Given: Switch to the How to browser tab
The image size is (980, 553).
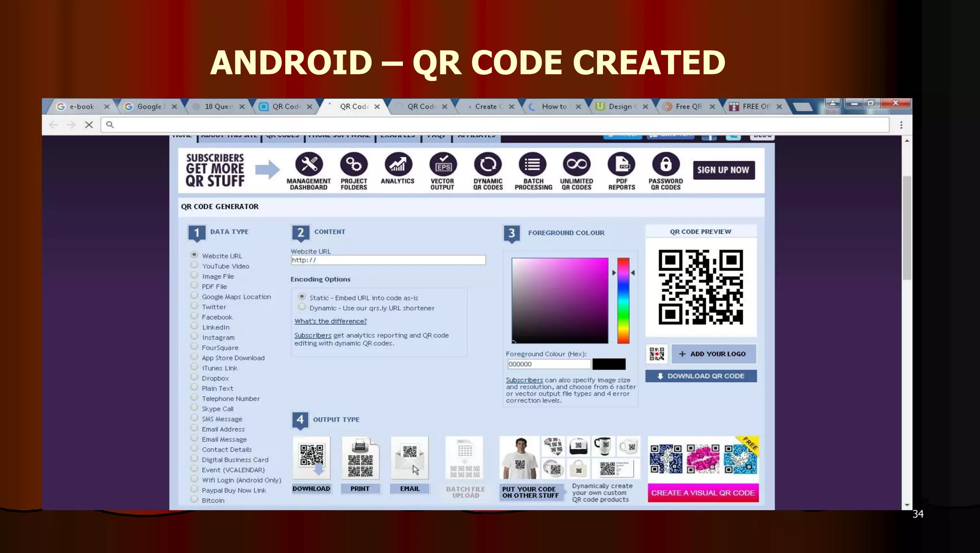Looking at the screenshot, I should [554, 106].
